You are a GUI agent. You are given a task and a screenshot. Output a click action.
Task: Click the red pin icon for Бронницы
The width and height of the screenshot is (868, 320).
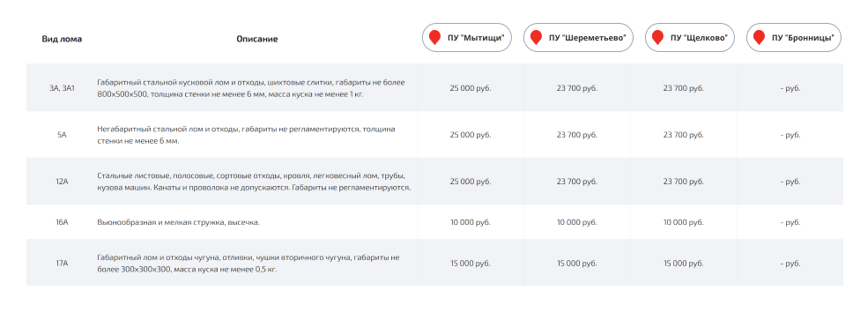(x=759, y=38)
